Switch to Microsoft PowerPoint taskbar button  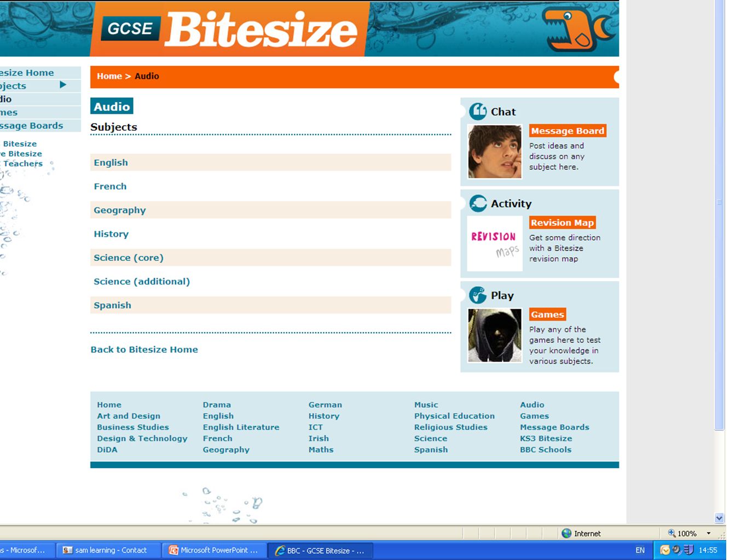[215, 550]
